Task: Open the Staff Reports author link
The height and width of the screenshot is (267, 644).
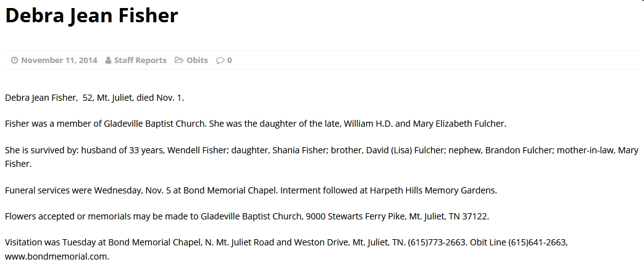Action: 140,61
